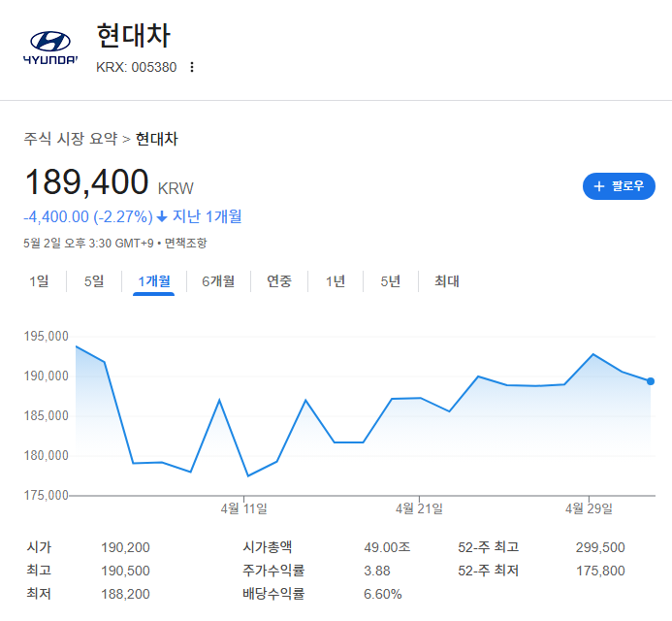
Task: Click the 4월 29일 axis label
Action: point(589,508)
